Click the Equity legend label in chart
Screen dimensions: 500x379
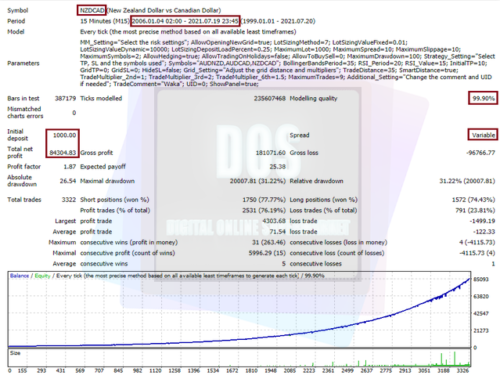(x=42, y=276)
